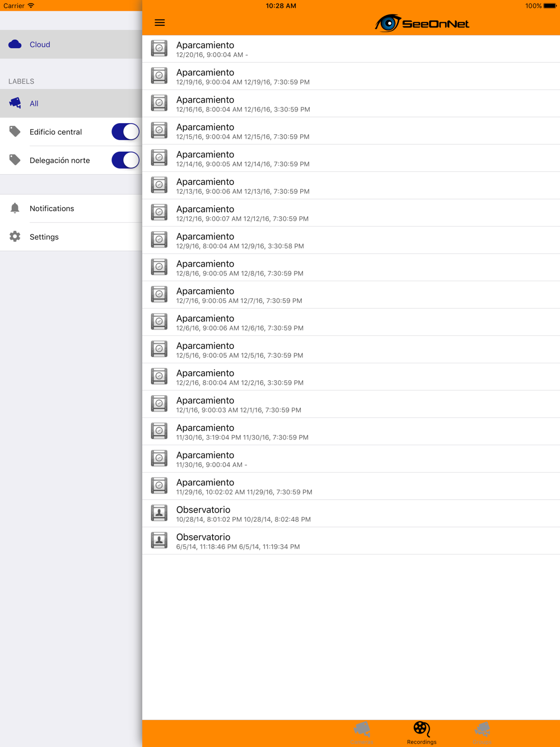Click timestamp 12/2/16, 8:00:04 AM
The image size is (560, 747).
207,383
